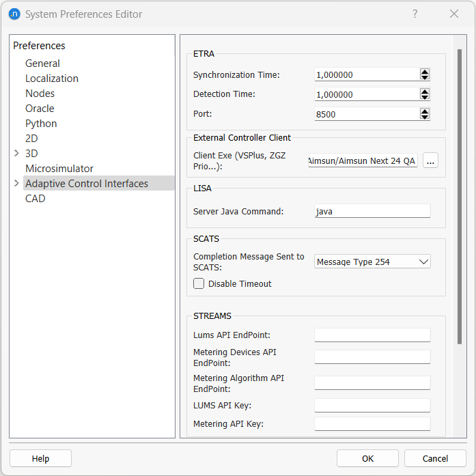
Task: Click the Metering API Key field
Action: coord(372,424)
